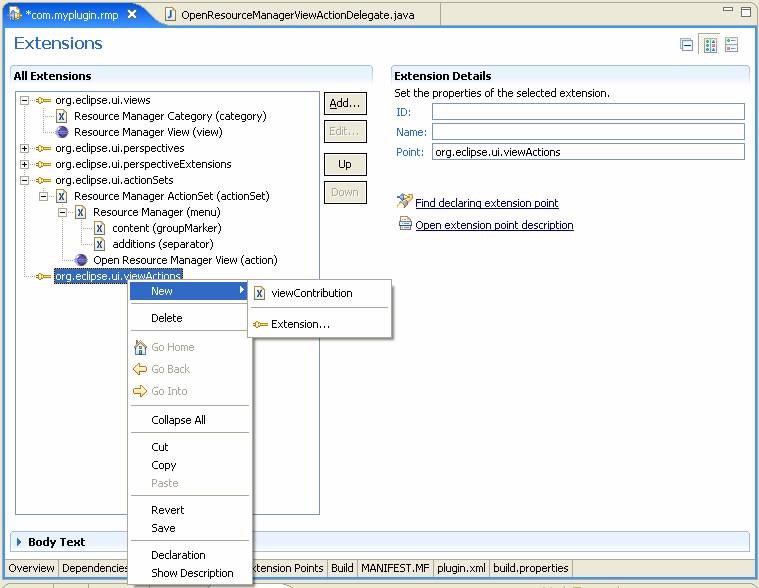Screen dimensions: 759x588
Task: Click the plug icon next to Extension... submenu entry
Action: [260, 324]
